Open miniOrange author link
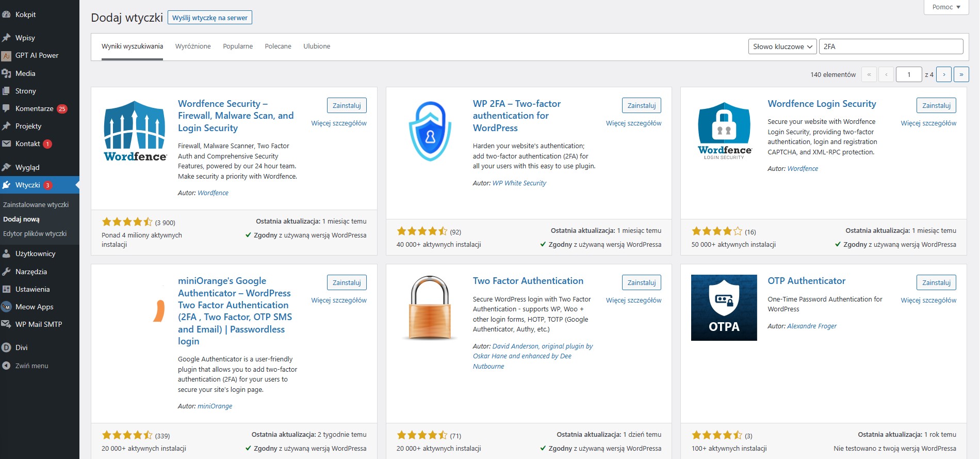 (215, 406)
